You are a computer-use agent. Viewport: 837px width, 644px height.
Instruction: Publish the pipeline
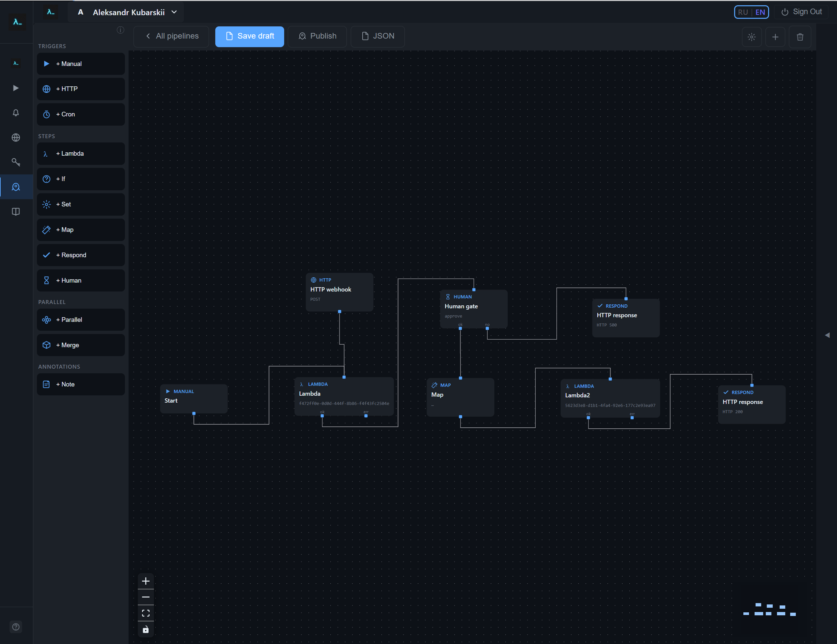point(317,36)
